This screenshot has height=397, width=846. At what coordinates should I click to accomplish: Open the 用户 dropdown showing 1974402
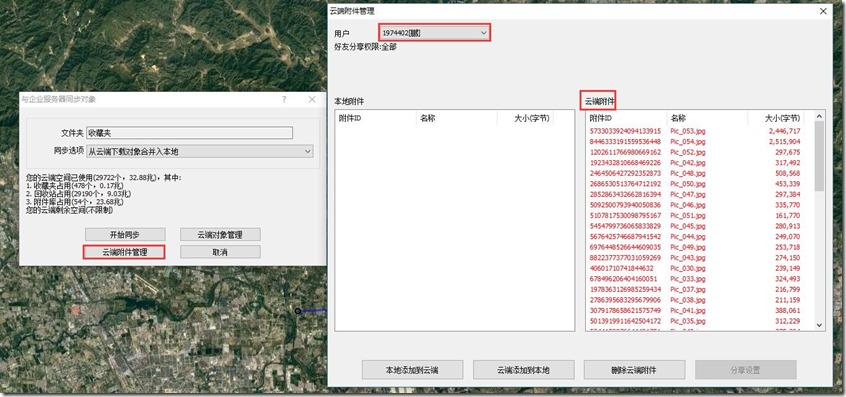click(x=434, y=33)
